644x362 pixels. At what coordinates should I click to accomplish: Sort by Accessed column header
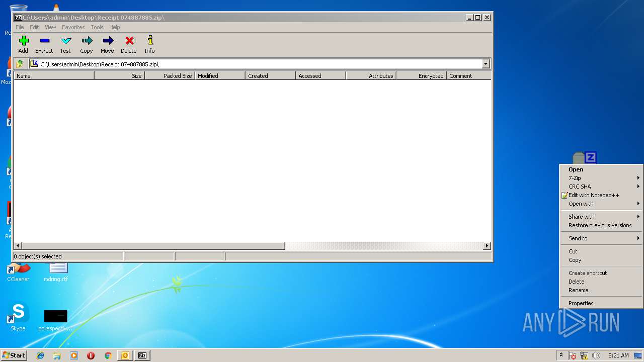coord(320,76)
